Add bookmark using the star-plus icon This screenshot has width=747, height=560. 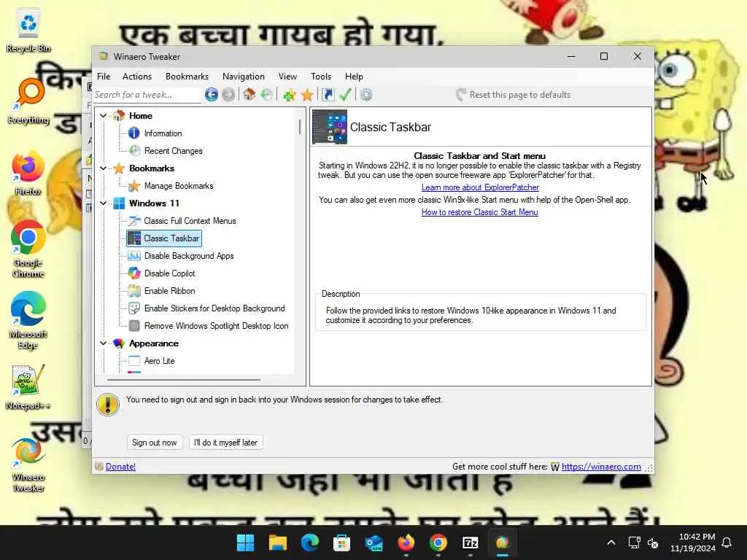(289, 95)
